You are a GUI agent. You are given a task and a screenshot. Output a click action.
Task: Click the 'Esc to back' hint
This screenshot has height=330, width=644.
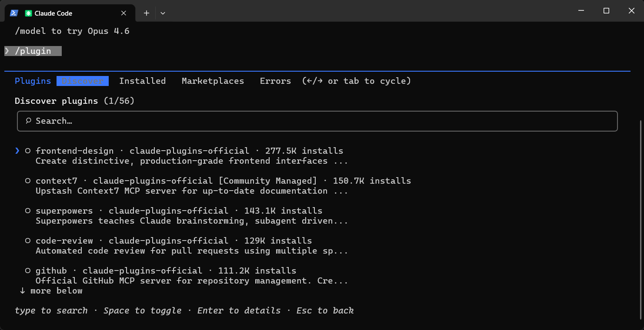tap(325, 311)
